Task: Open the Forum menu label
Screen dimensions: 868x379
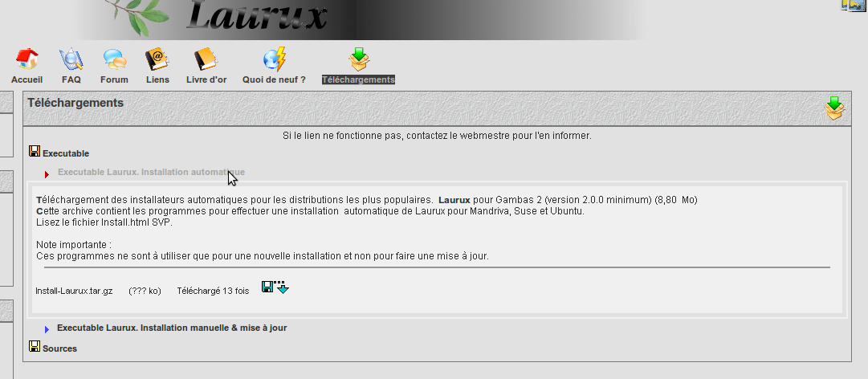Action: [x=114, y=79]
